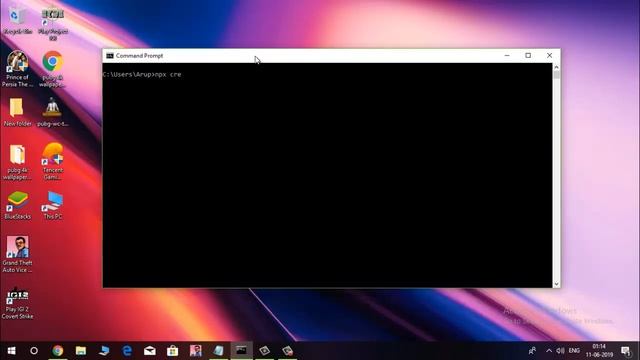Image resolution: width=640 pixels, height=360 pixels.
Task: Open the Chrome pubg 4k wallpaper desktop icon
Action: (x=53, y=69)
